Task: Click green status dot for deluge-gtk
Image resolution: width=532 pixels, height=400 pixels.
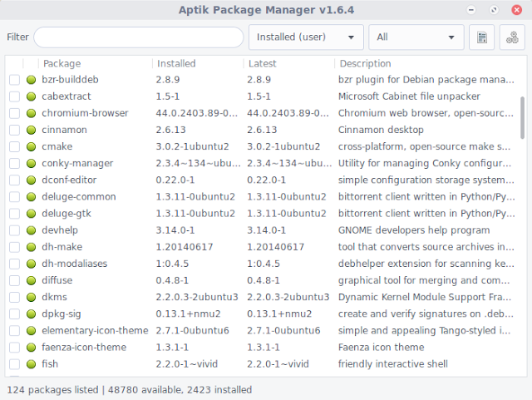Action: click(32, 214)
